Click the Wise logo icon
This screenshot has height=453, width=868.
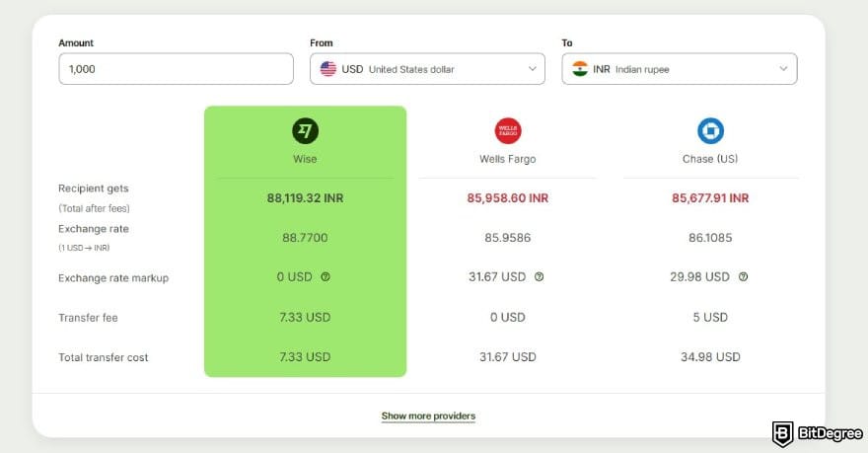pyautogui.click(x=305, y=130)
